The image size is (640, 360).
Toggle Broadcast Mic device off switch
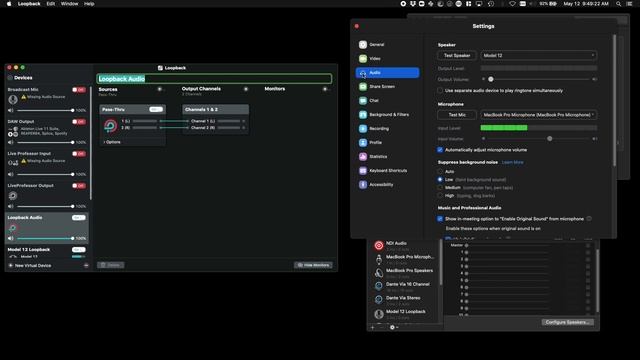79,90
